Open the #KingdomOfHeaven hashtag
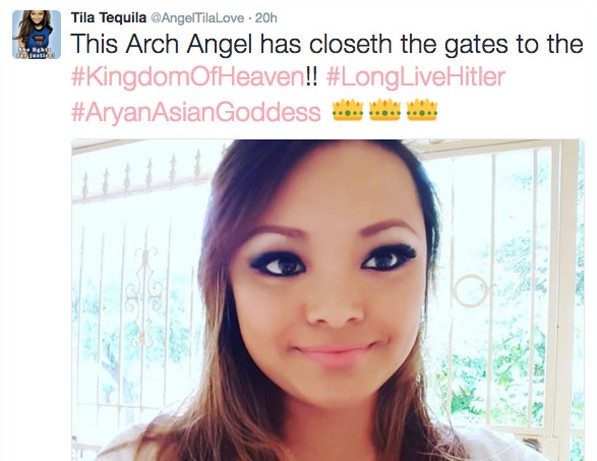597x461 pixels. click(188, 78)
